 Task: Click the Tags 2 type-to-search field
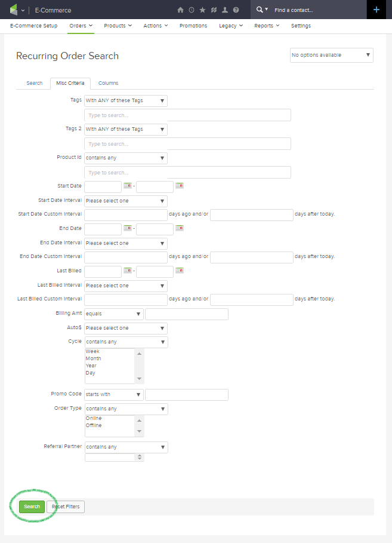(x=187, y=144)
